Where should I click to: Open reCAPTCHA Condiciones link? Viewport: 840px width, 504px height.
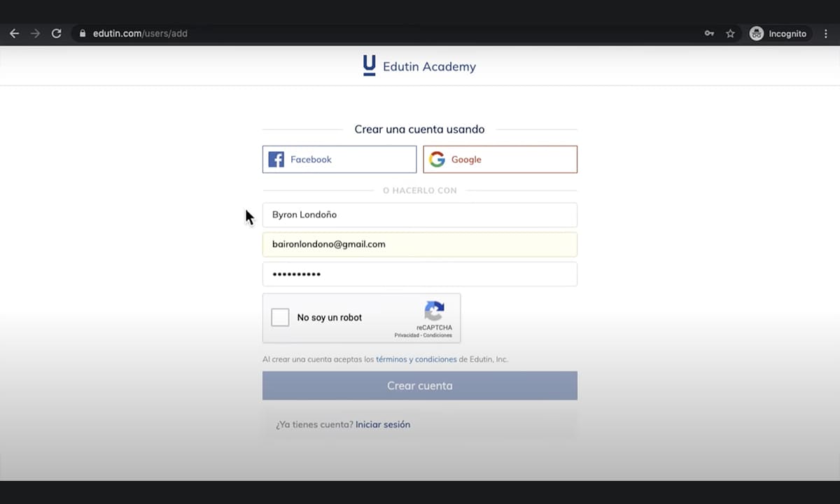[437, 335]
